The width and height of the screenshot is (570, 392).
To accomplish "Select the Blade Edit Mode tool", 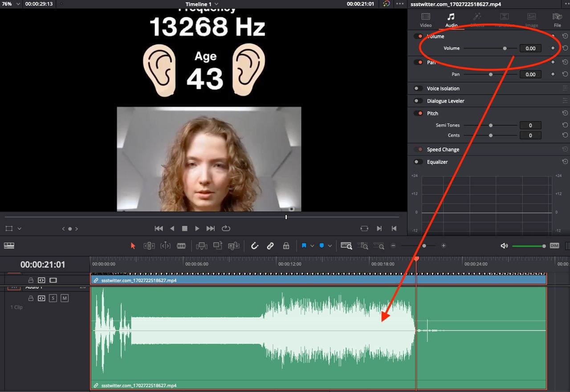I will coord(181,246).
